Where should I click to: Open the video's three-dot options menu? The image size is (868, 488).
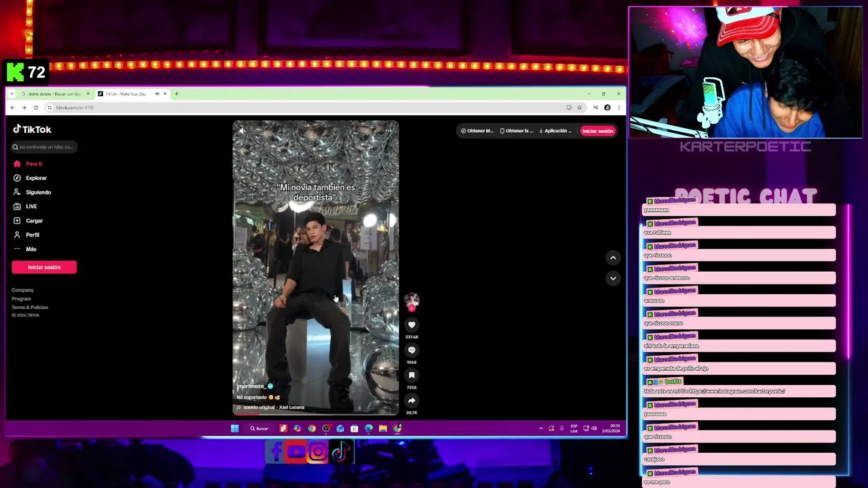389,131
